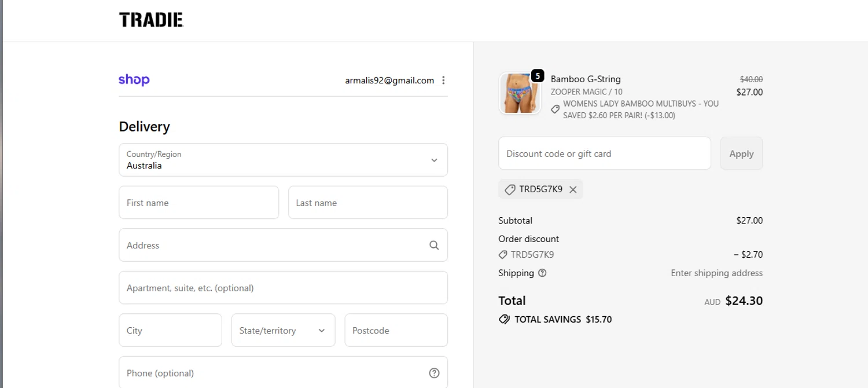Click the Total Savings tag icon
The height and width of the screenshot is (388, 868).
tap(504, 319)
